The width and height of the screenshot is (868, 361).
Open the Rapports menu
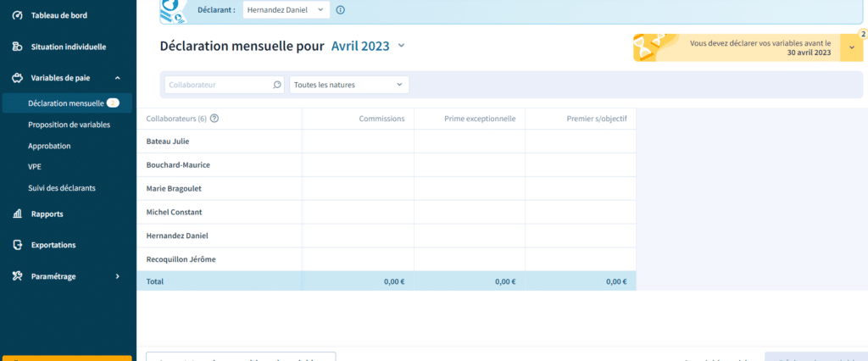point(47,214)
